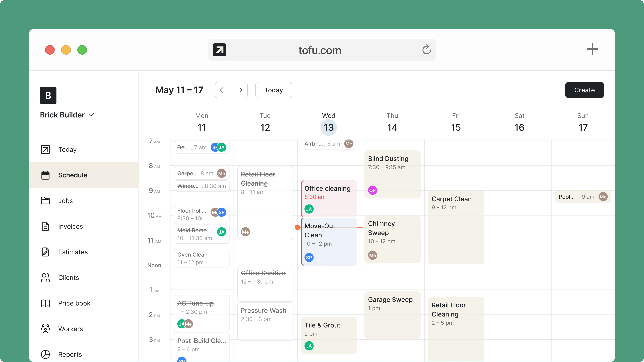Click the Me avatar on Carpet 8 am event

pyautogui.click(x=222, y=174)
